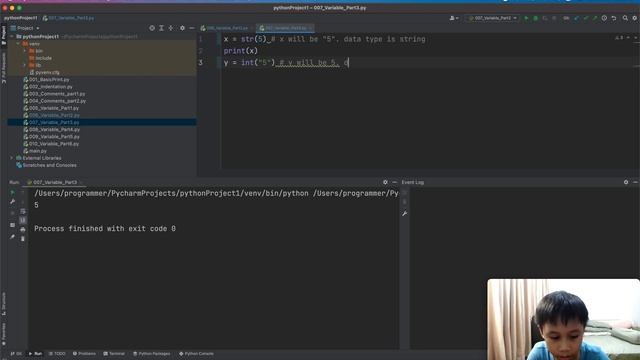This screenshot has width=640, height=360.
Task: Hide the Project panel with minus icon
Action: tap(192, 28)
